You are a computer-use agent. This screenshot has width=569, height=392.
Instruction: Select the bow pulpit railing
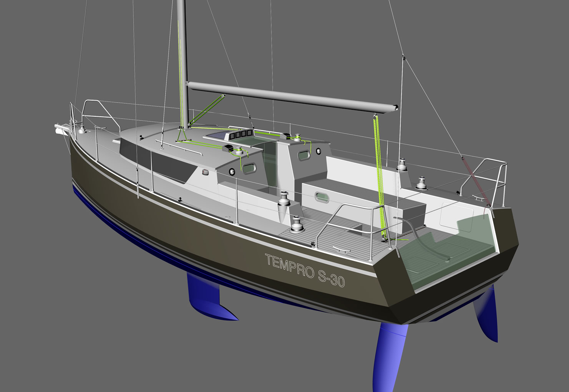[x=99, y=109]
